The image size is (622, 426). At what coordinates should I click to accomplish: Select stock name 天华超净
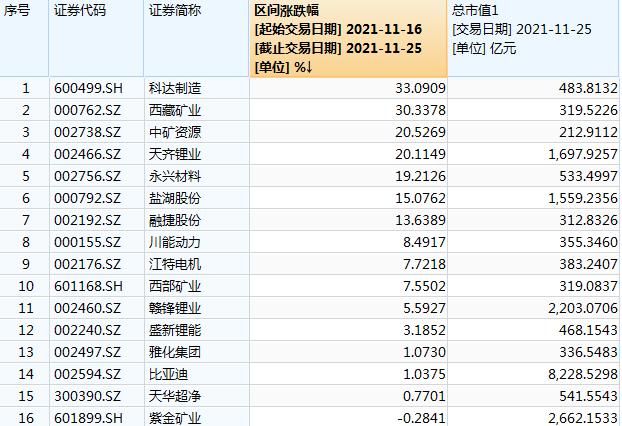coord(175,396)
